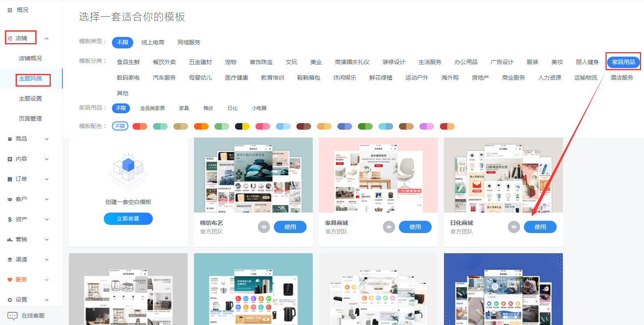Viewport: 644px width, 325px height.
Task: Use the 日化商城 template
Action: (540, 227)
